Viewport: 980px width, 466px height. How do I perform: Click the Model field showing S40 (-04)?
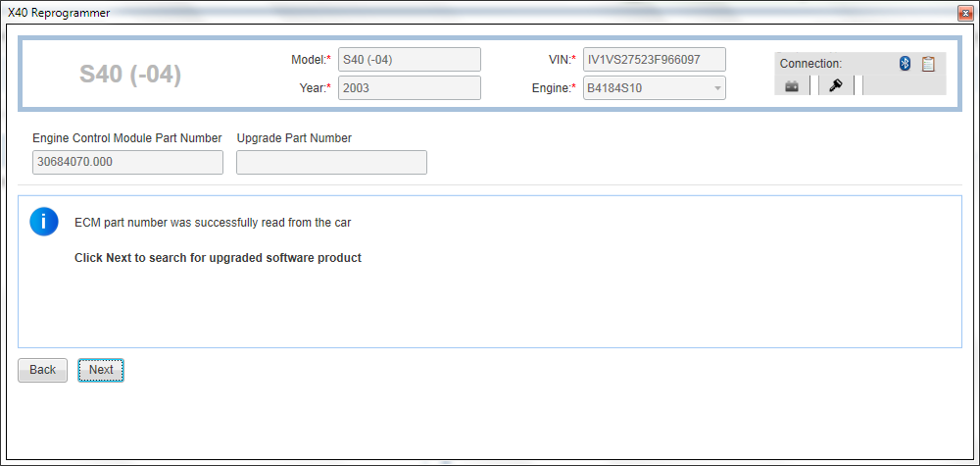click(410, 60)
